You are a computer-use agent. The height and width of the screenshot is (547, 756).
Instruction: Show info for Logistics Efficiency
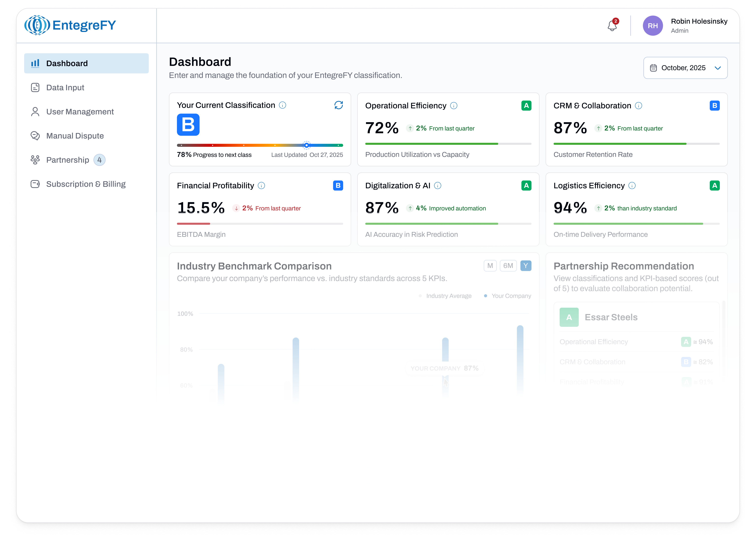coord(632,186)
